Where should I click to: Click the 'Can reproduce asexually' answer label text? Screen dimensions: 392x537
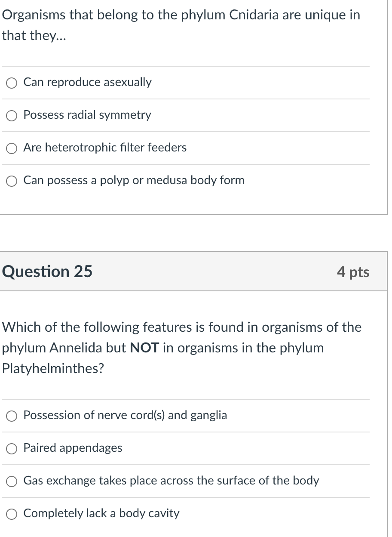[x=88, y=82]
